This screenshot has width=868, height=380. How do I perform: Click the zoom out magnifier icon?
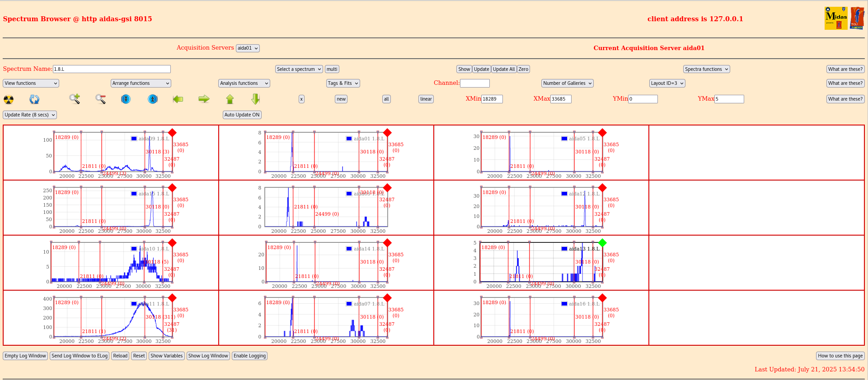[100, 99]
